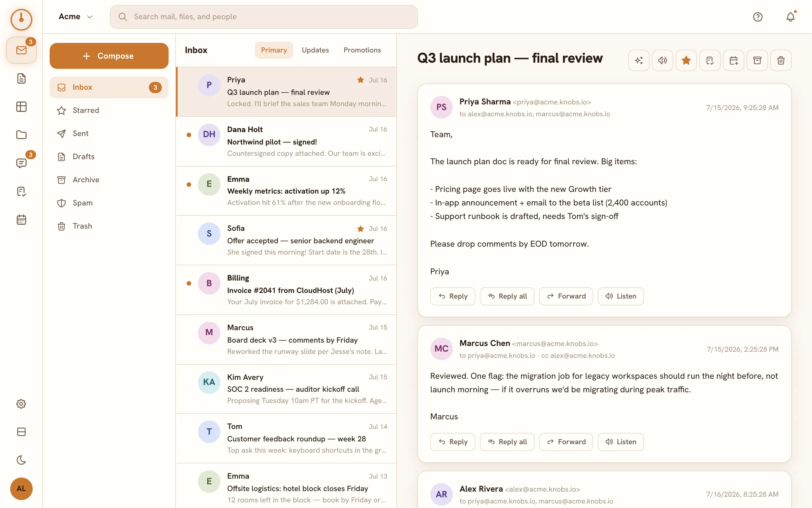Click the AR avatar of Alex Rivera

point(442,494)
